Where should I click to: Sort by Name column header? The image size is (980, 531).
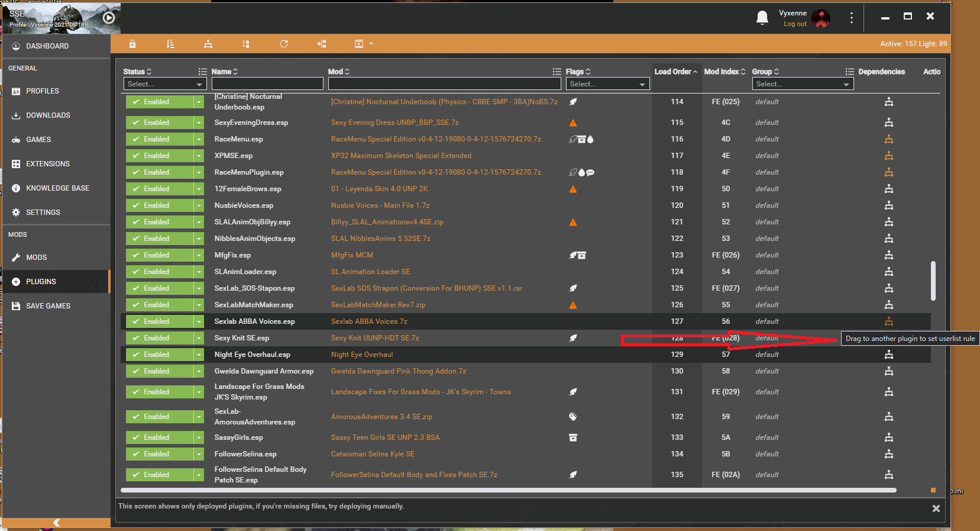(225, 72)
